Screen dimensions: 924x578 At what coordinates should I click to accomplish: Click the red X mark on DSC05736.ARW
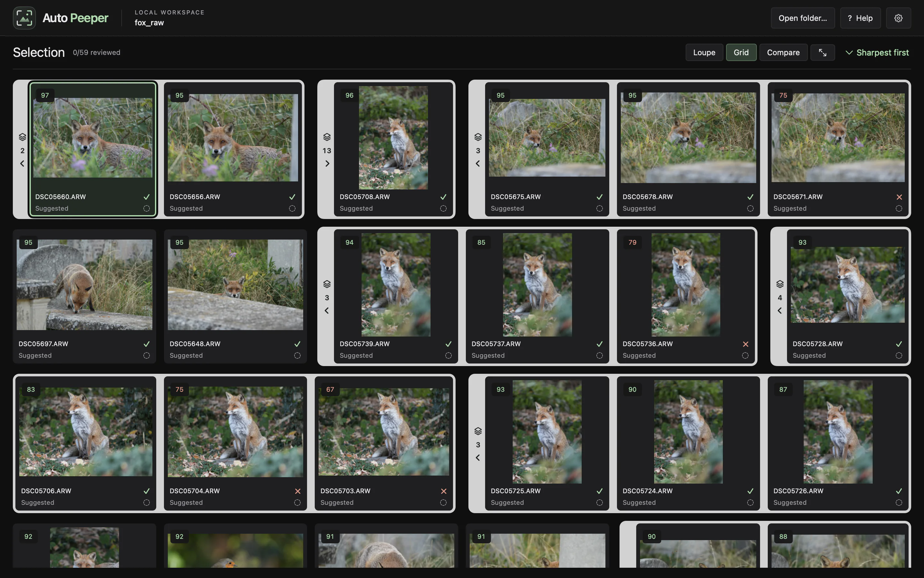(745, 344)
